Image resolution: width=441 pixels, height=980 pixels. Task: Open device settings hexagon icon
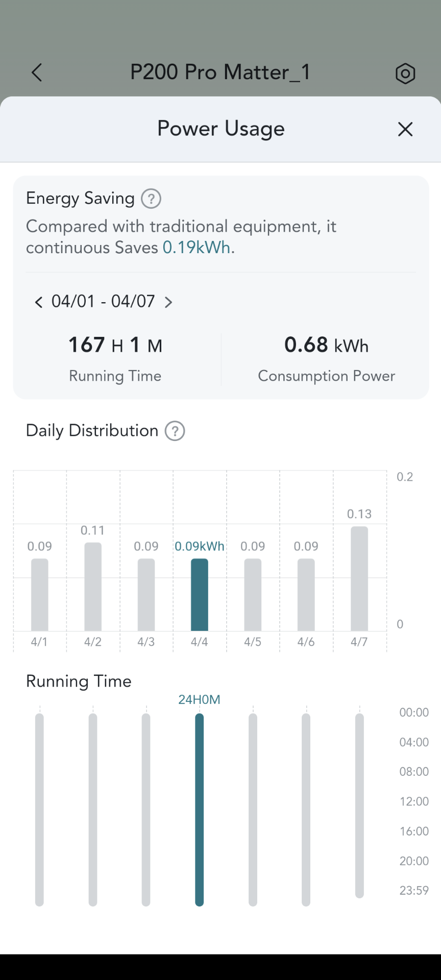405,73
